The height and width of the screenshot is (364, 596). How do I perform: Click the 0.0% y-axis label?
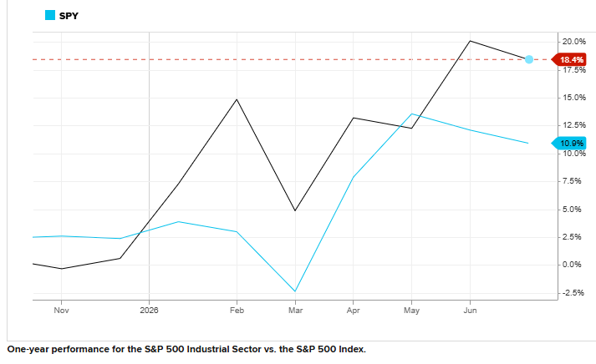(x=572, y=265)
